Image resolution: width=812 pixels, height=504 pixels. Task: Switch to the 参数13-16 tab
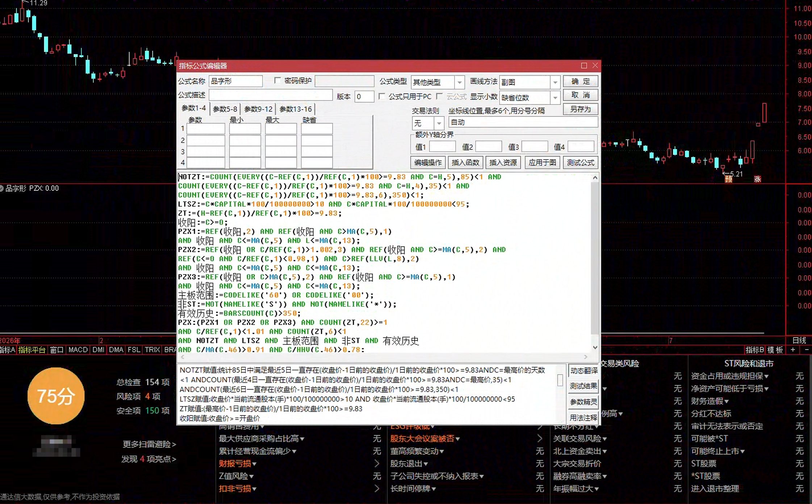click(x=296, y=109)
